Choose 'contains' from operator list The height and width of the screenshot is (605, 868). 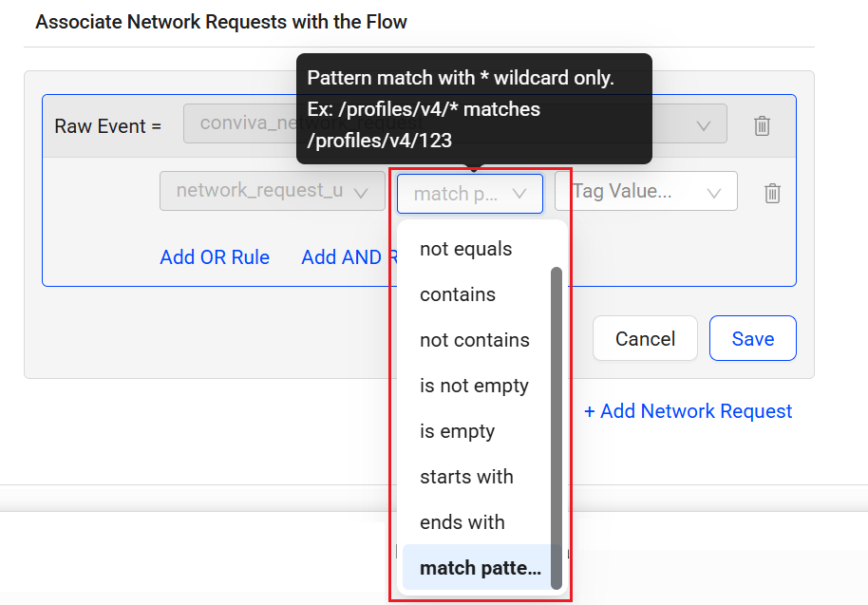(x=458, y=294)
